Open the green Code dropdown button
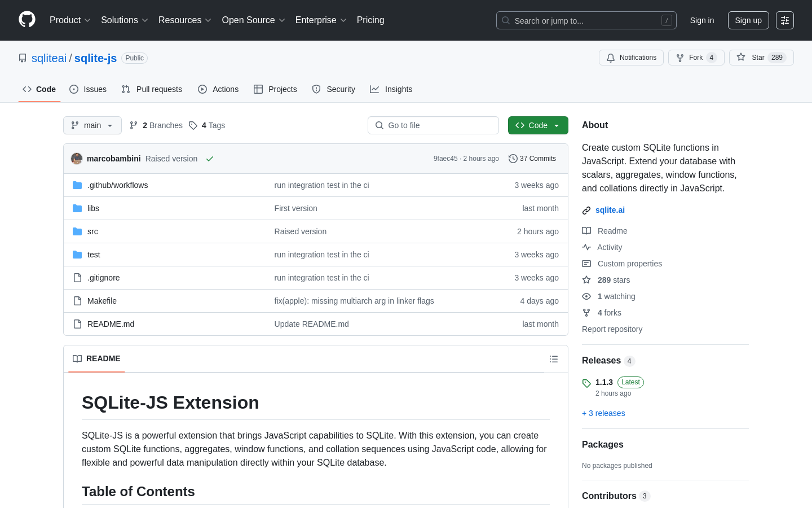 click(538, 125)
